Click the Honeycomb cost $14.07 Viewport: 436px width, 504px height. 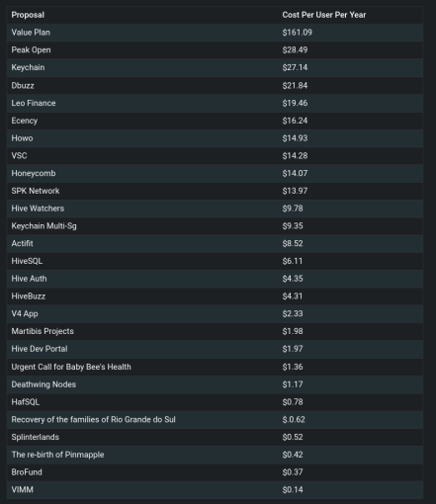tap(295, 173)
